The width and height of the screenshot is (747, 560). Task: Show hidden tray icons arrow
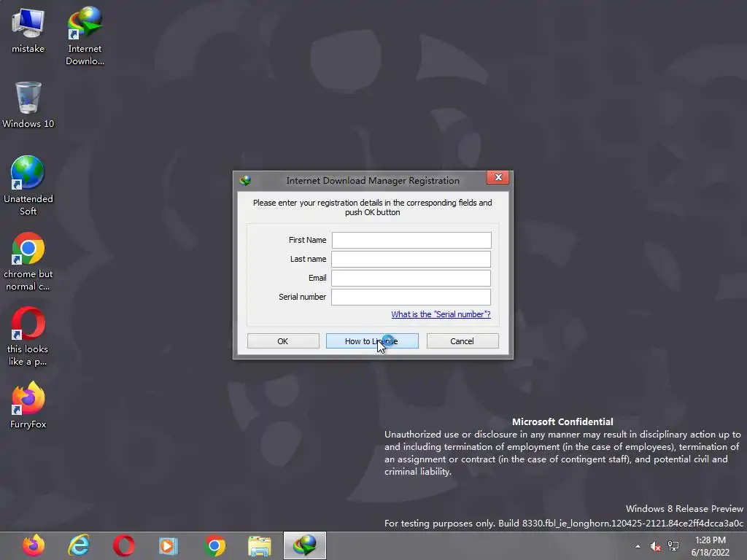tap(638, 546)
